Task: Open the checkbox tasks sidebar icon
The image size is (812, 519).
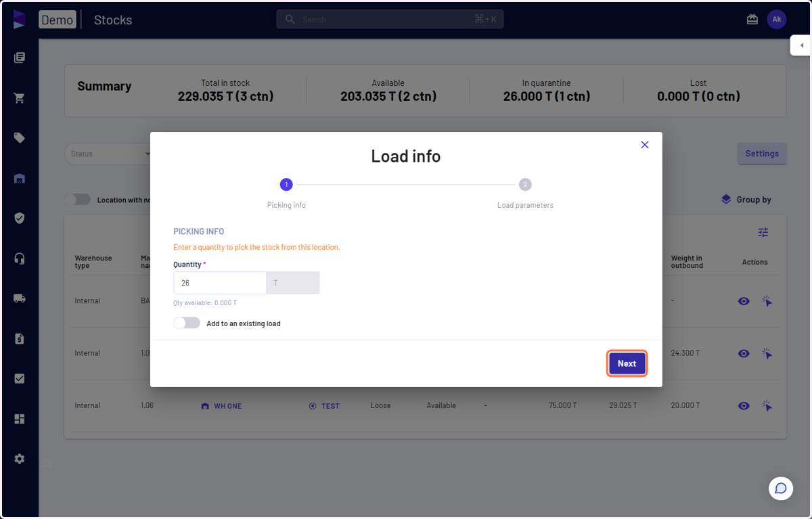Action: (x=20, y=379)
